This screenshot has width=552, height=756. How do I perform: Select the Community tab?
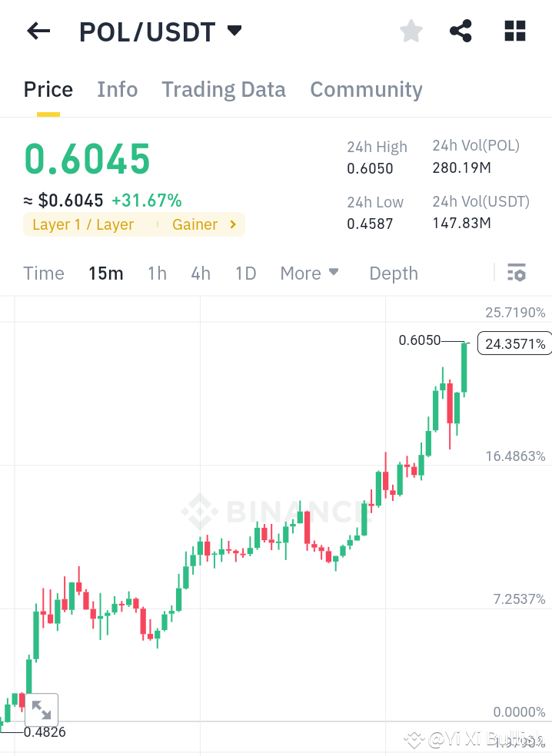click(366, 89)
